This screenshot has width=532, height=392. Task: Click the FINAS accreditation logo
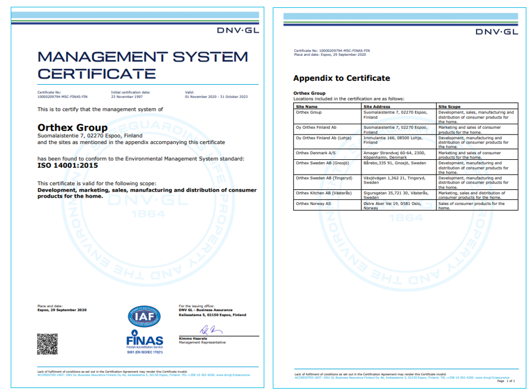[x=144, y=340]
